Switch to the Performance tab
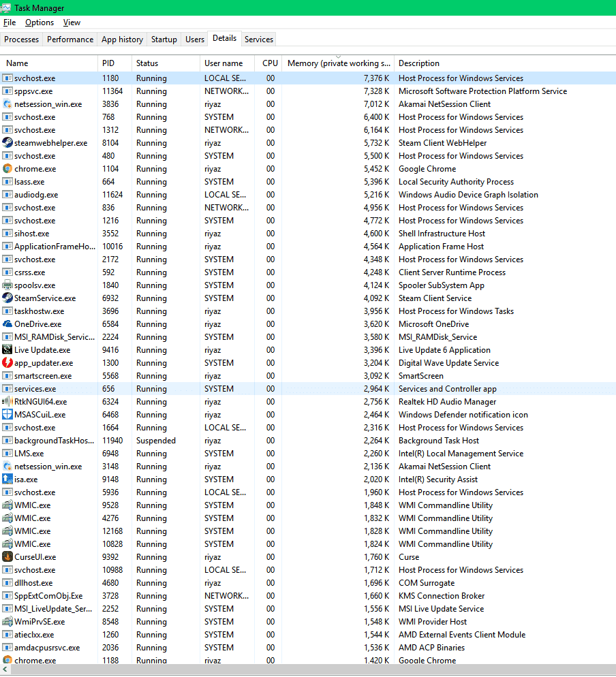This screenshot has width=616, height=677. (x=70, y=40)
